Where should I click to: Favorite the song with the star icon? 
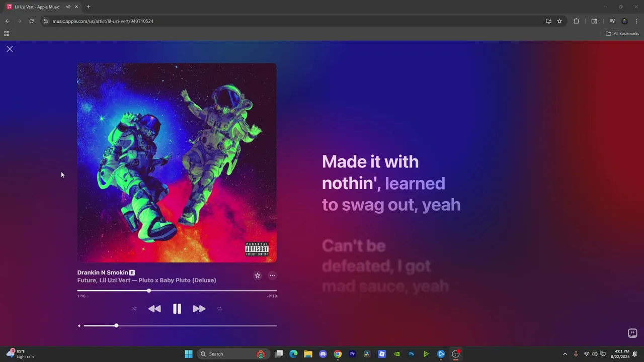coord(258,276)
